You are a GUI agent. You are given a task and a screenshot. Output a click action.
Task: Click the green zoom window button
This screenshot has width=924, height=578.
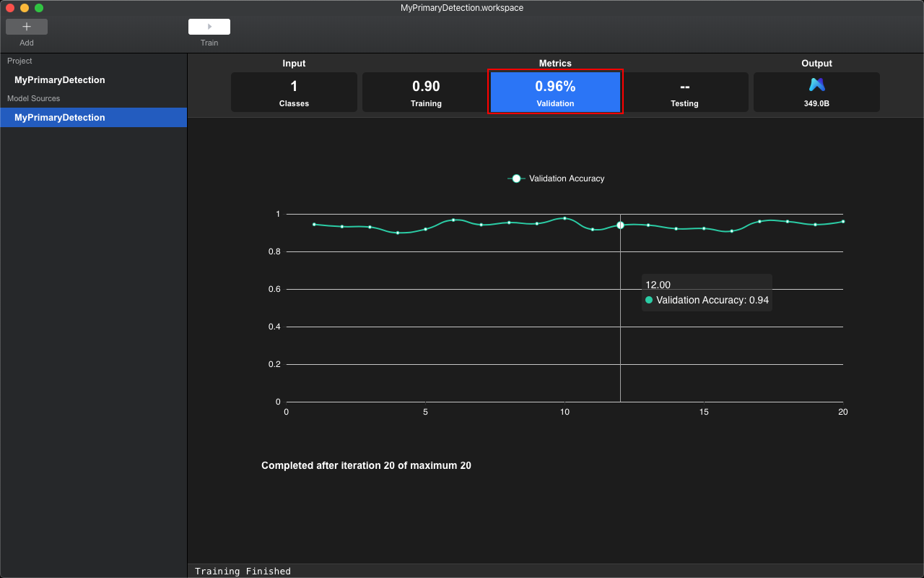(x=39, y=8)
